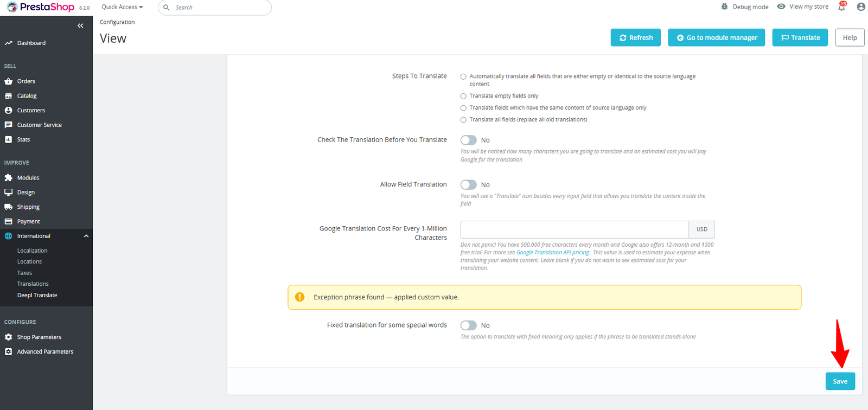The width and height of the screenshot is (868, 410).
Task: Click the Google Translation cost input field
Action: click(574, 229)
